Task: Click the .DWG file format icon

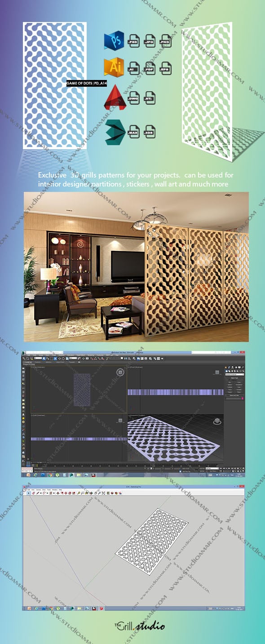Action: click(x=134, y=98)
